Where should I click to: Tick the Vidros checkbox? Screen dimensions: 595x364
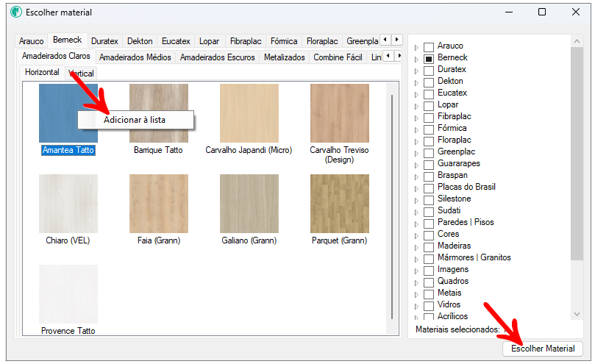pos(429,307)
